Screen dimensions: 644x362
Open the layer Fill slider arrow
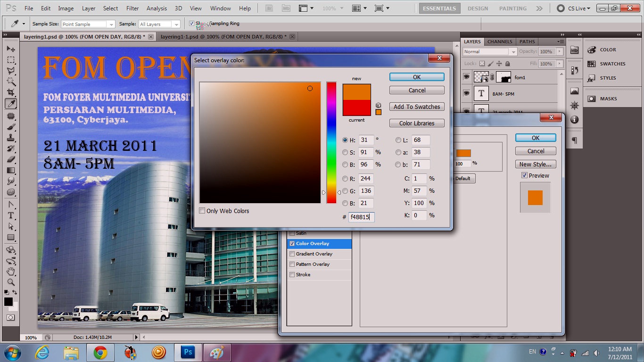(x=560, y=64)
